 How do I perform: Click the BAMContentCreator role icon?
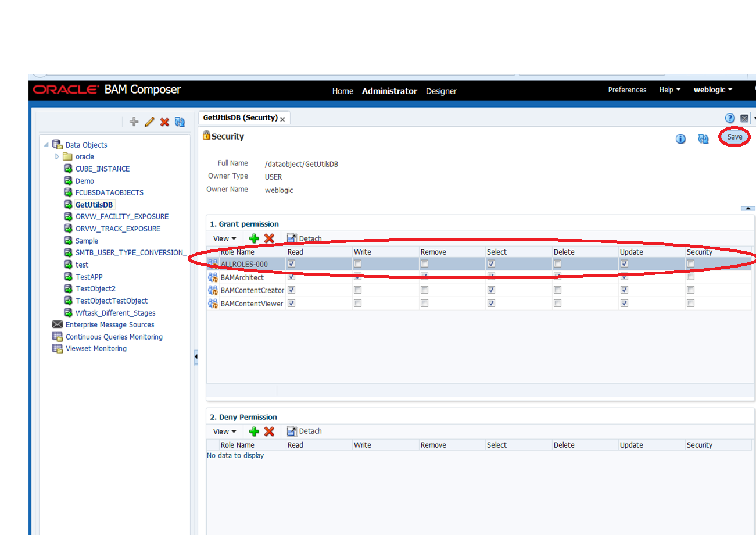coord(213,290)
